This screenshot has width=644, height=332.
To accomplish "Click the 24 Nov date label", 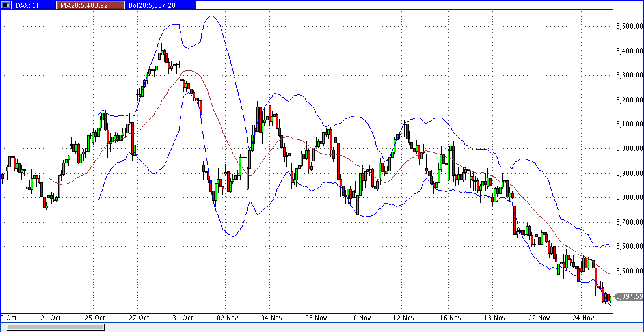I will [582, 318].
